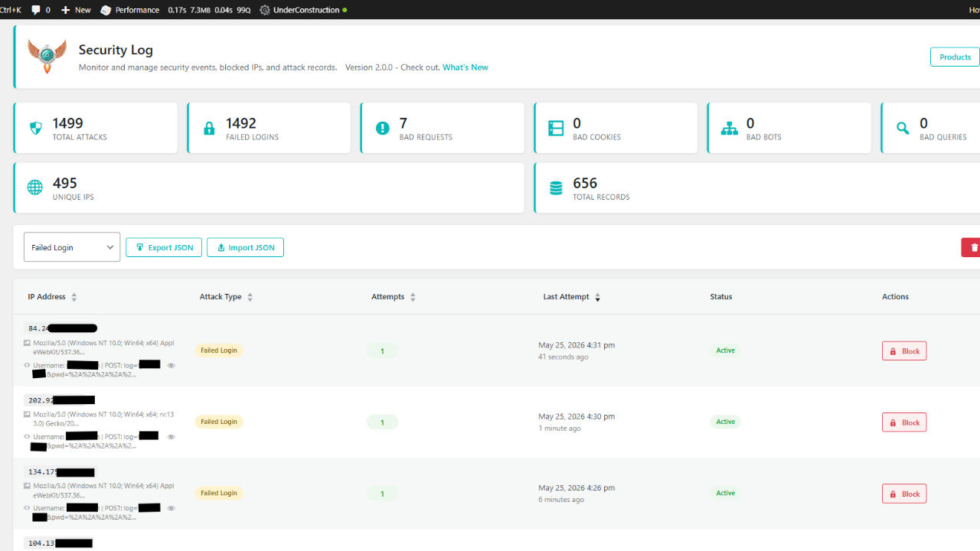Click attempts count badge in 84.24 row
The width and height of the screenshot is (980, 551).
(382, 351)
